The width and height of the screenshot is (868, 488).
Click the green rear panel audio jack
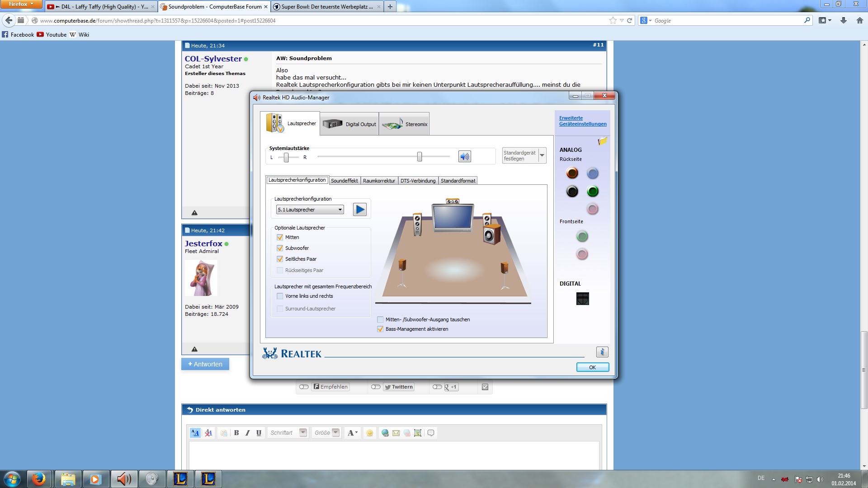pyautogui.click(x=592, y=191)
